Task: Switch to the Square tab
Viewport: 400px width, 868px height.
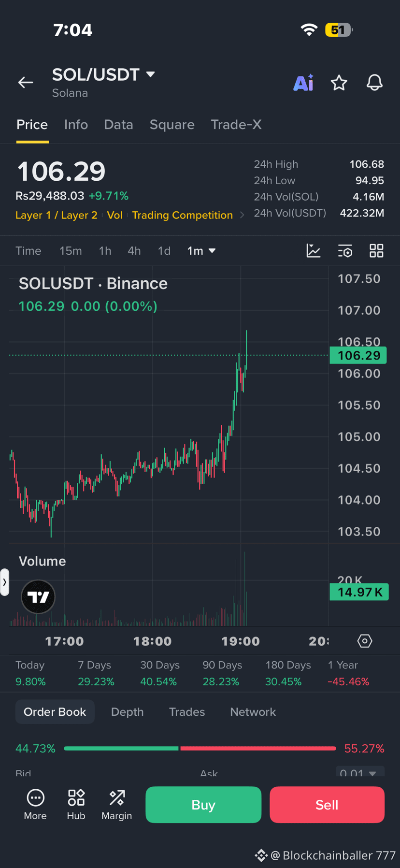Action: pos(172,125)
